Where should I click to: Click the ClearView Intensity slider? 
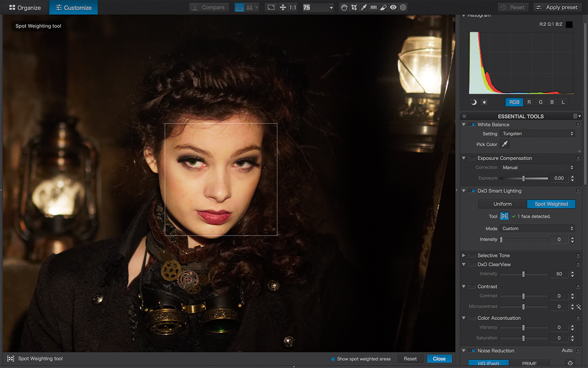point(524,274)
